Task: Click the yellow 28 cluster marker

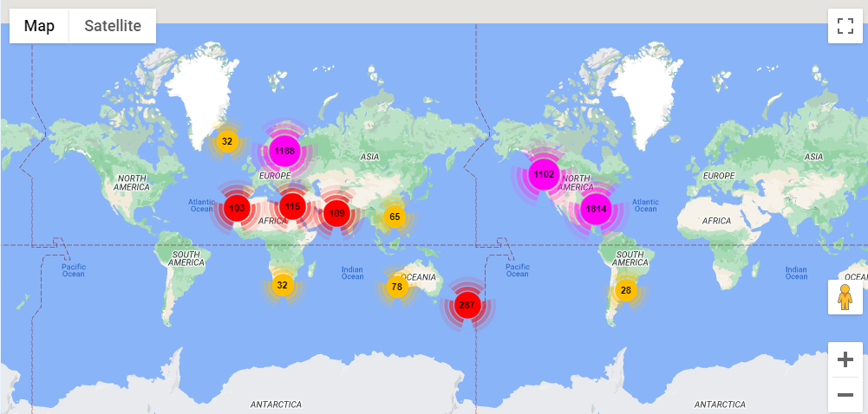Action: (625, 290)
